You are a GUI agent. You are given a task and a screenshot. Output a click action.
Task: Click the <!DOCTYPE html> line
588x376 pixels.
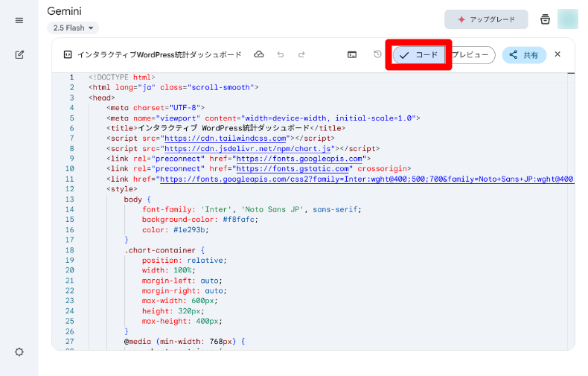(122, 77)
